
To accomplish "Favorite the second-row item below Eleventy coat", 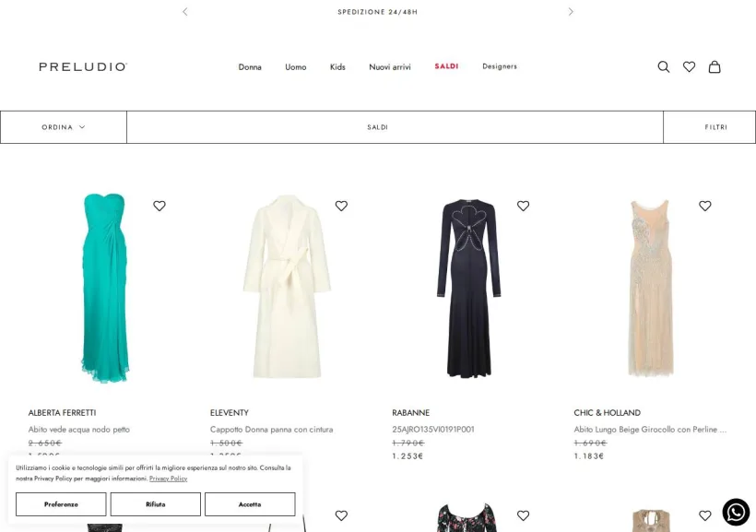I will (341, 515).
